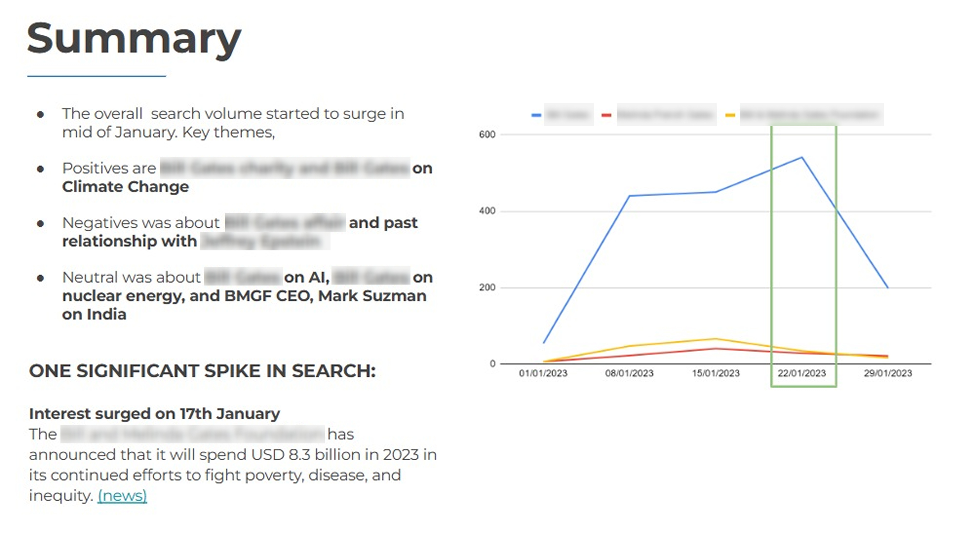980x540 pixels.
Task: Click the blue line's peak point
Action: 802,157
